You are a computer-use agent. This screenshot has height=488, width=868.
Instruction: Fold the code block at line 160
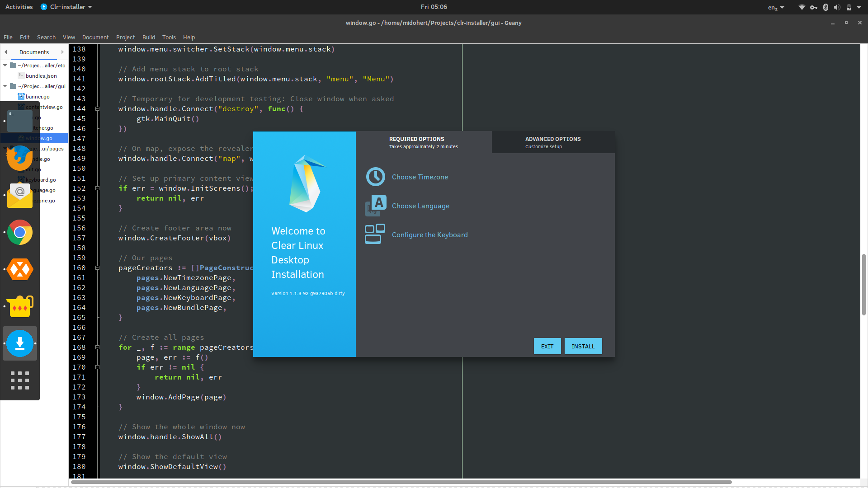point(97,267)
